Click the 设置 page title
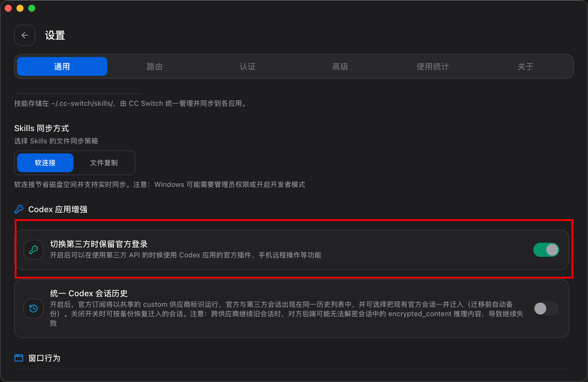588x382 pixels. click(55, 35)
